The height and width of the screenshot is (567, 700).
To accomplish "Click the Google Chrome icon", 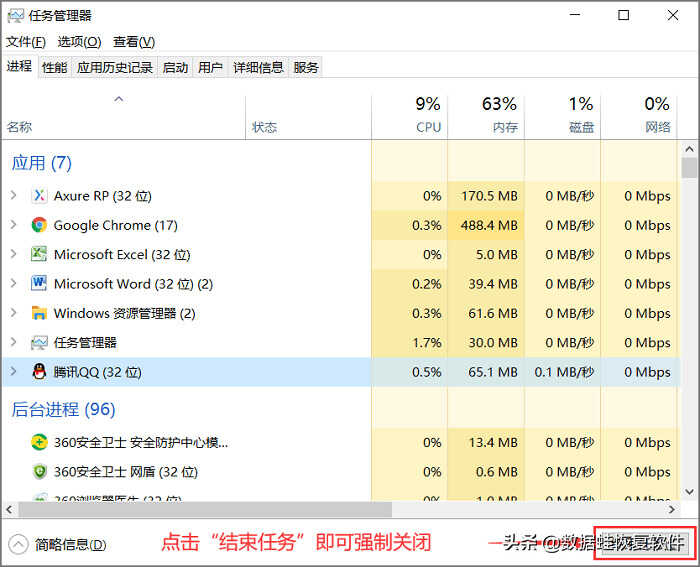I will [39, 225].
